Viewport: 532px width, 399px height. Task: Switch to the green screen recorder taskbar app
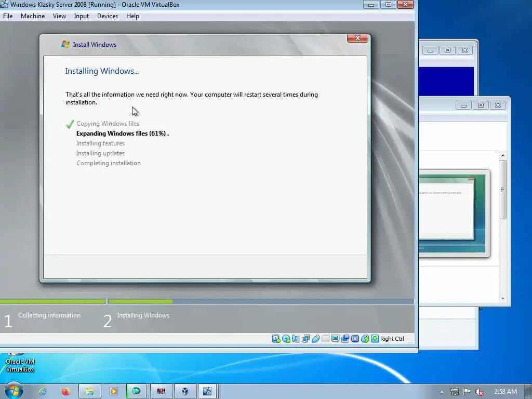[x=137, y=391]
